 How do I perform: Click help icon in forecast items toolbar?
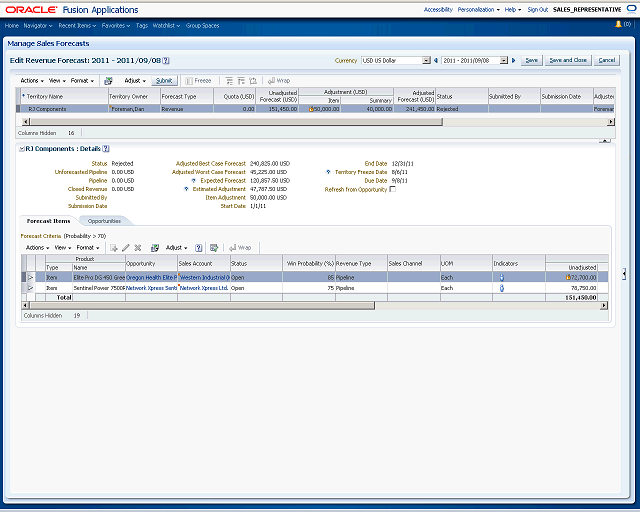click(198, 248)
